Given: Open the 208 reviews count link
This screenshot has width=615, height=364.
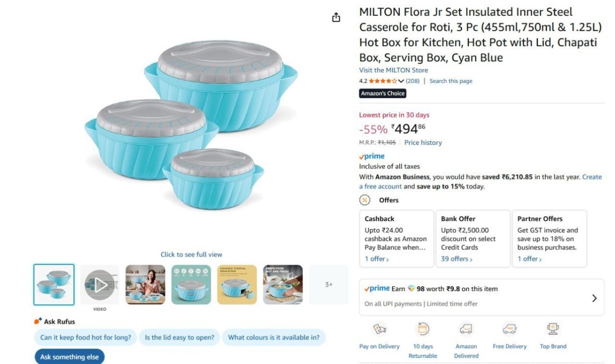Looking at the screenshot, I should tap(413, 81).
